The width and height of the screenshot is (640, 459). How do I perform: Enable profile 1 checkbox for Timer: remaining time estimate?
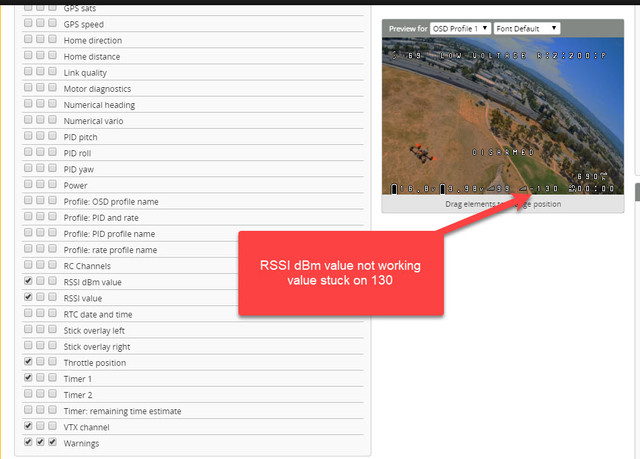[28, 409]
